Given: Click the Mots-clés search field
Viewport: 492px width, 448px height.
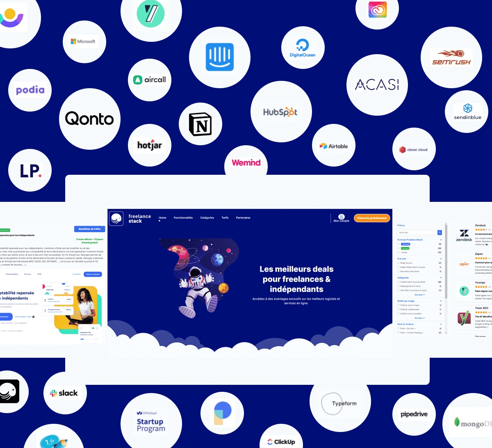Looking at the screenshot, I should pos(417,233).
